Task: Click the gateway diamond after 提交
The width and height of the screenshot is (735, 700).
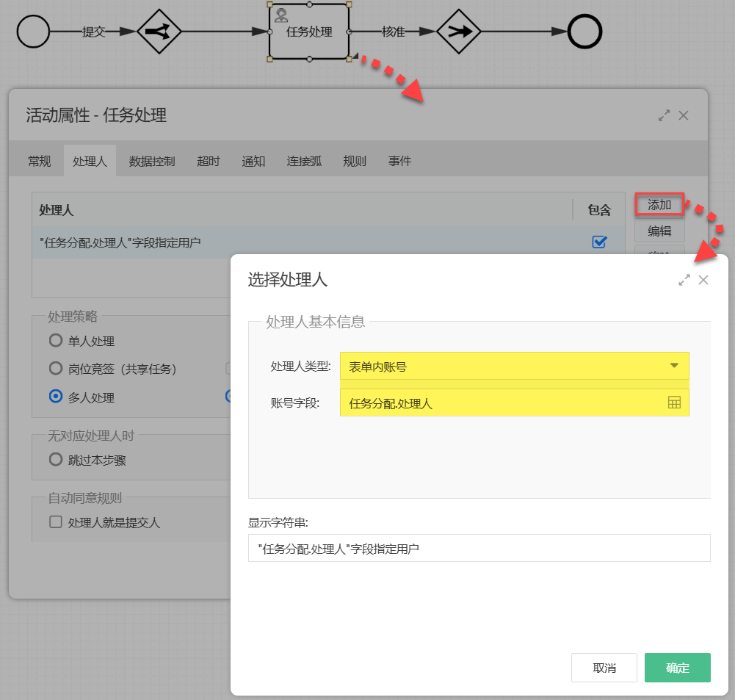Action: click(160, 32)
